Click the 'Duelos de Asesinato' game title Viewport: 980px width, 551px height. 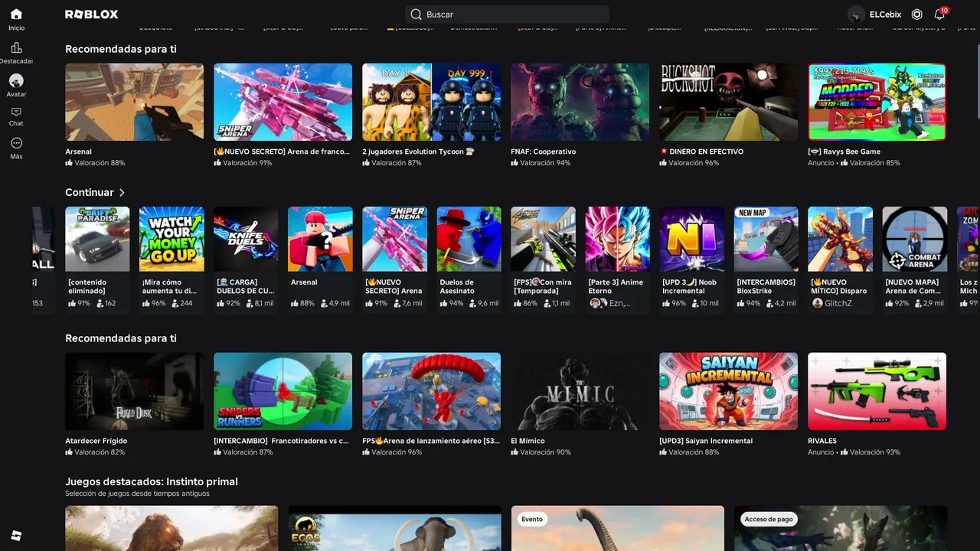coord(457,286)
